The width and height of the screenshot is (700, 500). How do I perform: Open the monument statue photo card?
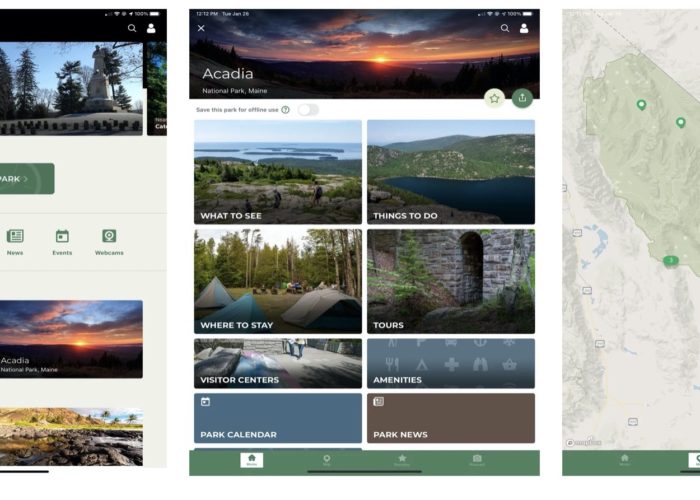coord(71,88)
